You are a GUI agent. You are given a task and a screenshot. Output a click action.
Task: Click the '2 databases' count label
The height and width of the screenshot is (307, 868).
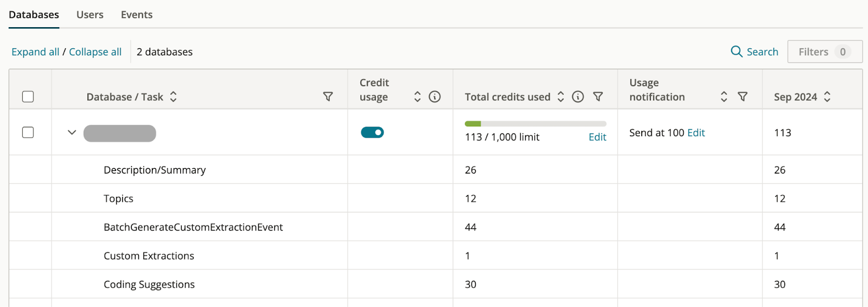pyautogui.click(x=164, y=52)
